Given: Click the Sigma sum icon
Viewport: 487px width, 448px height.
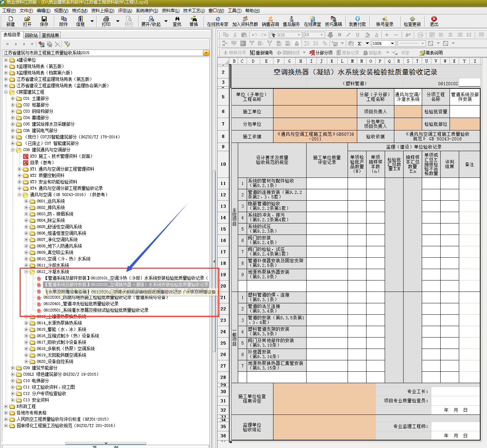Looking at the screenshot, I should click(359, 43).
